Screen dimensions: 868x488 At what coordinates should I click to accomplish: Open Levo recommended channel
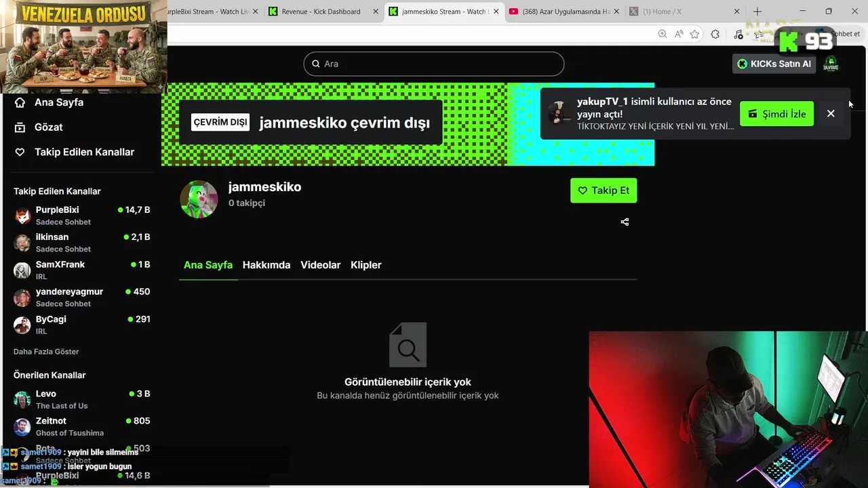pyautogui.click(x=82, y=399)
